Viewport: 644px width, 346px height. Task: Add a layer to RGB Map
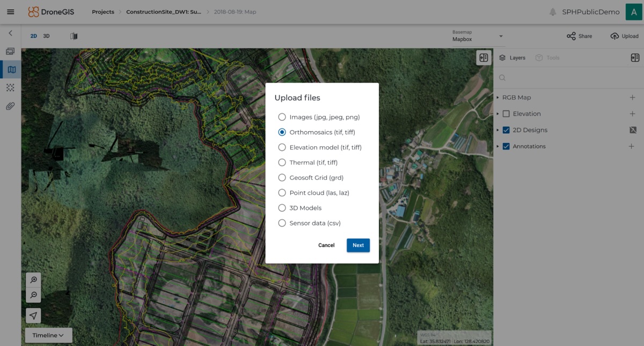(x=632, y=97)
